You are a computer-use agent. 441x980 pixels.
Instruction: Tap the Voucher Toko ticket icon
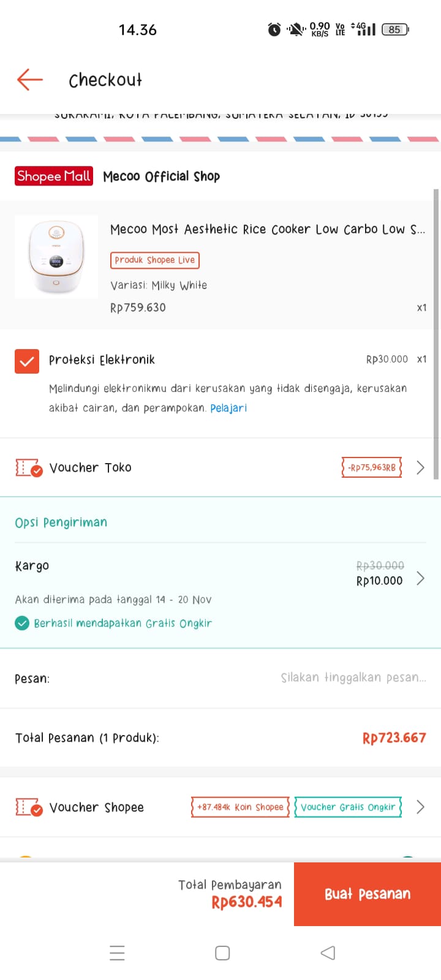coord(28,468)
